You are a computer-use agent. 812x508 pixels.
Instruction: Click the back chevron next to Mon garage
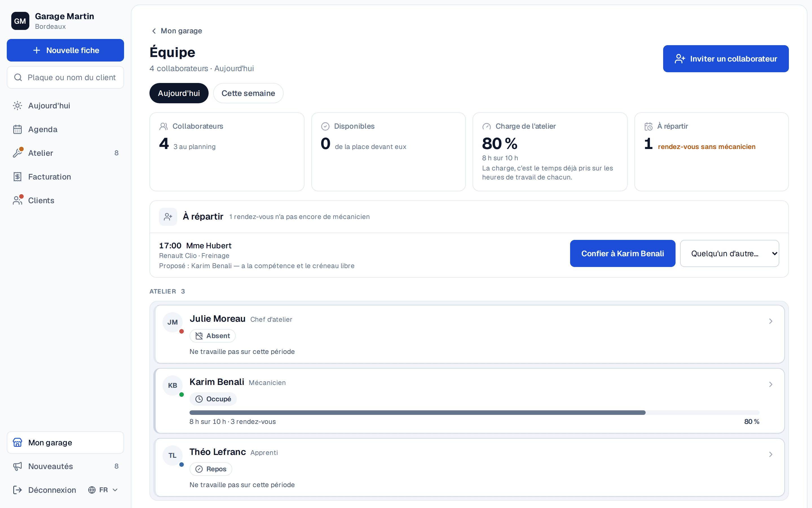154,31
